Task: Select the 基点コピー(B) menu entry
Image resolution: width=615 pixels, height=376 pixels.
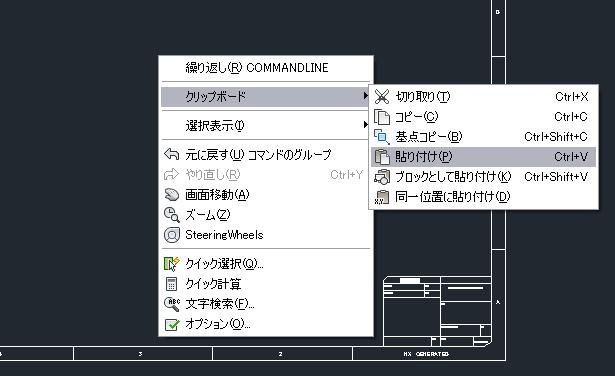Action: point(483,136)
